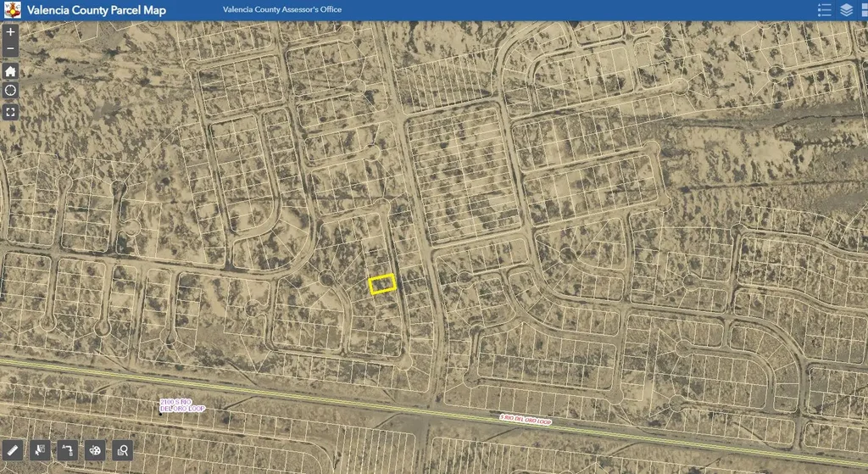
Task: Open the Layer List panel
Action: click(846, 10)
